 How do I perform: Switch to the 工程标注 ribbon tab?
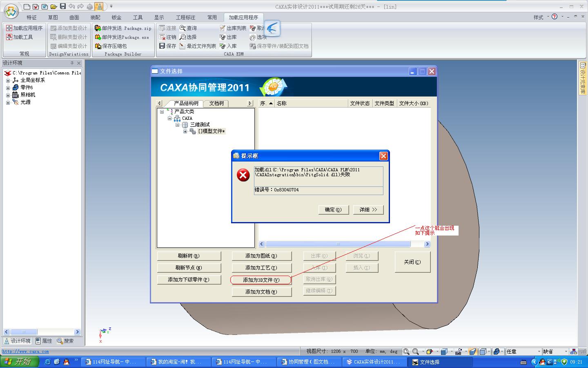click(x=185, y=17)
